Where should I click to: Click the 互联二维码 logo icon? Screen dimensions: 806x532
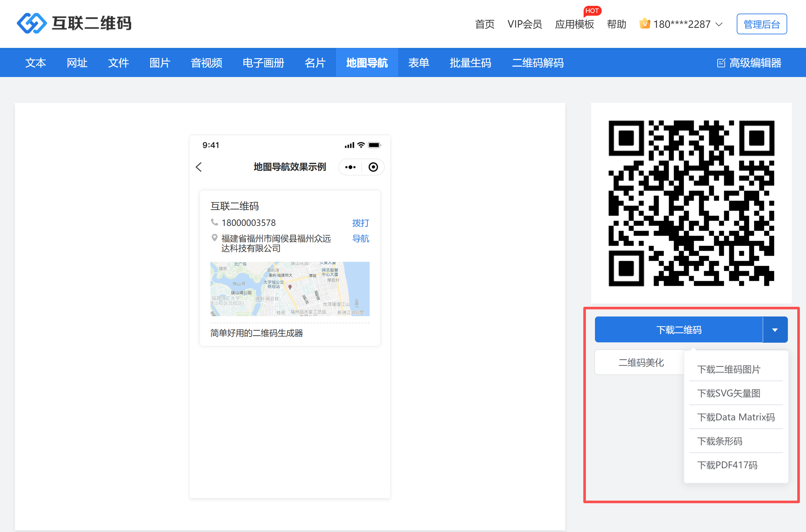[32, 23]
